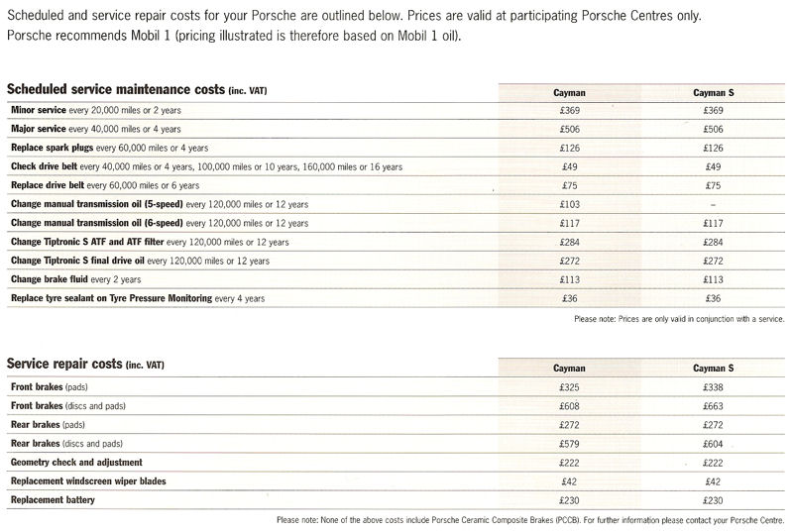793x532 pixels.
Task: Click the 'Replacement battery' row label
Action: click(52, 500)
